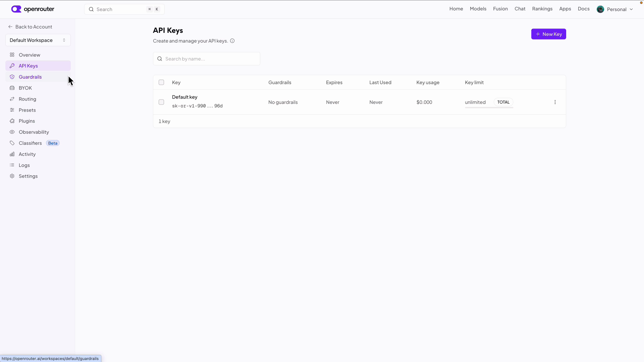
Task: Click the Observability eye icon
Action: click(x=12, y=132)
